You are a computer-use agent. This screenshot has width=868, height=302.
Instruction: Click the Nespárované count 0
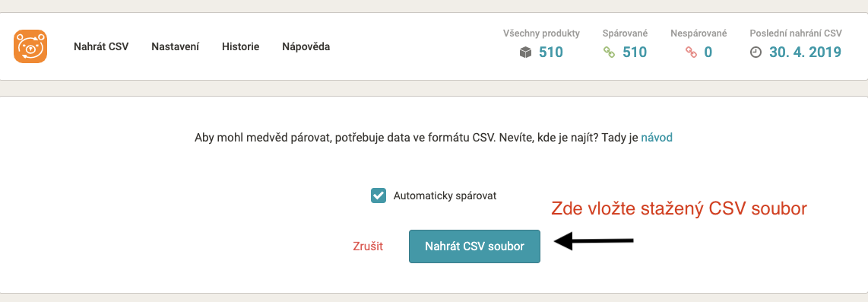coord(708,52)
